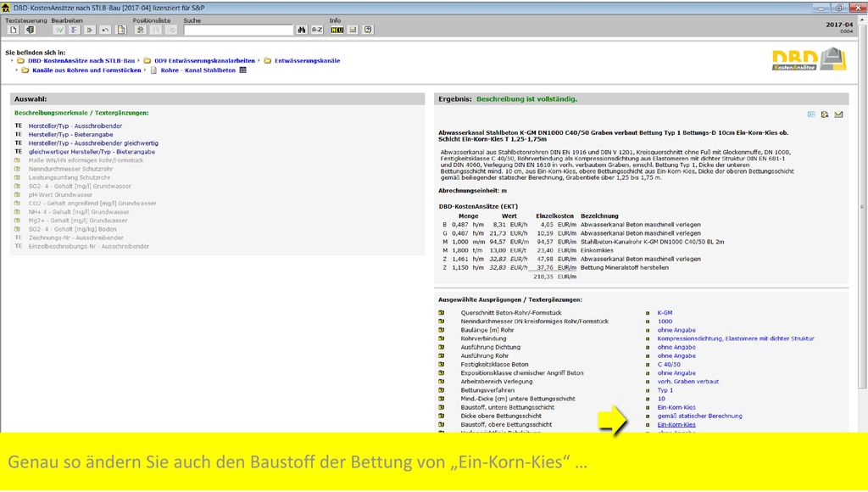Viewport: 868px width, 492px height.
Task: Select gleichwertiger Hersteller/Typ - Bieterangabe
Action: (x=92, y=152)
